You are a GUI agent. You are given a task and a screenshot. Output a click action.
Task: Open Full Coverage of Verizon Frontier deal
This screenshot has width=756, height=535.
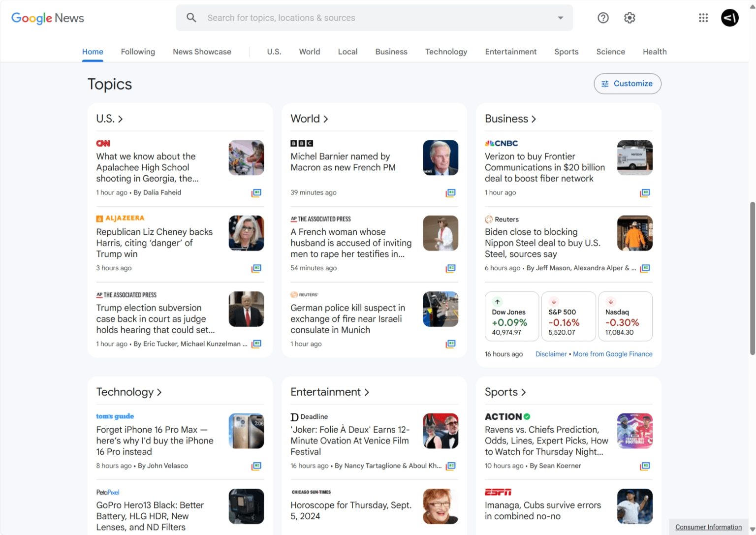point(645,193)
